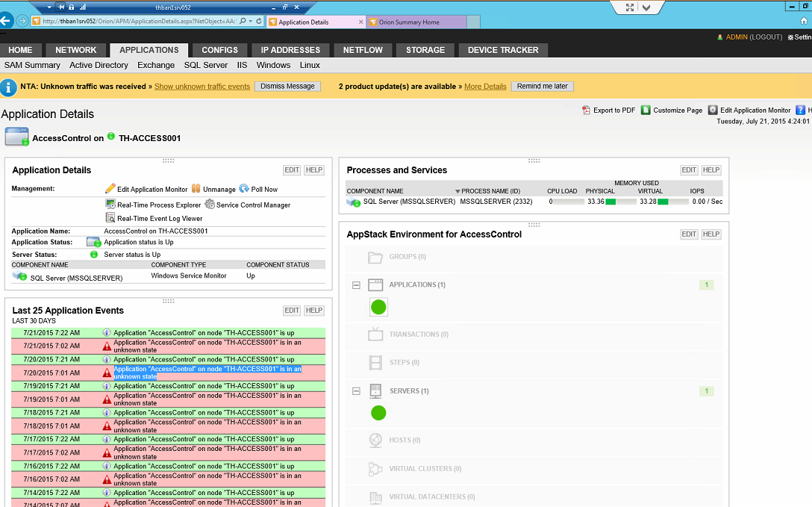Click the Process Name column sort arrow
812x507 pixels.
click(457, 191)
